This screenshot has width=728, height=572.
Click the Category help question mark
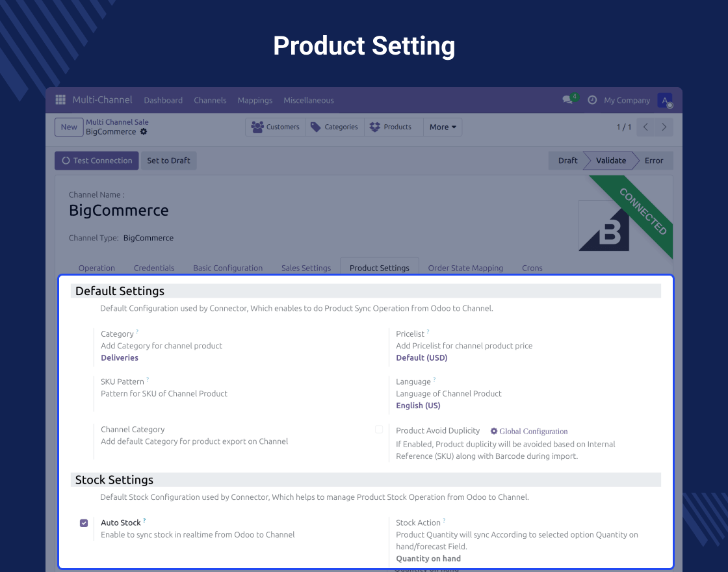[x=137, y=331]
